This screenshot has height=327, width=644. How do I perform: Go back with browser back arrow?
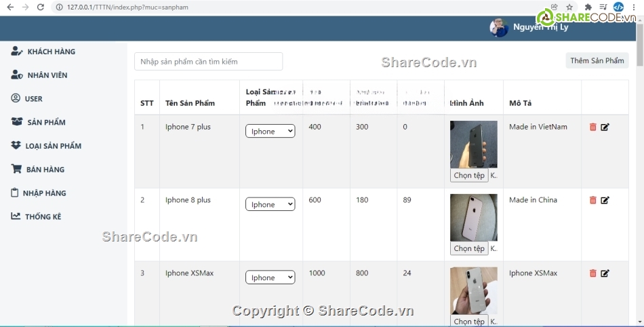[10, 7]
